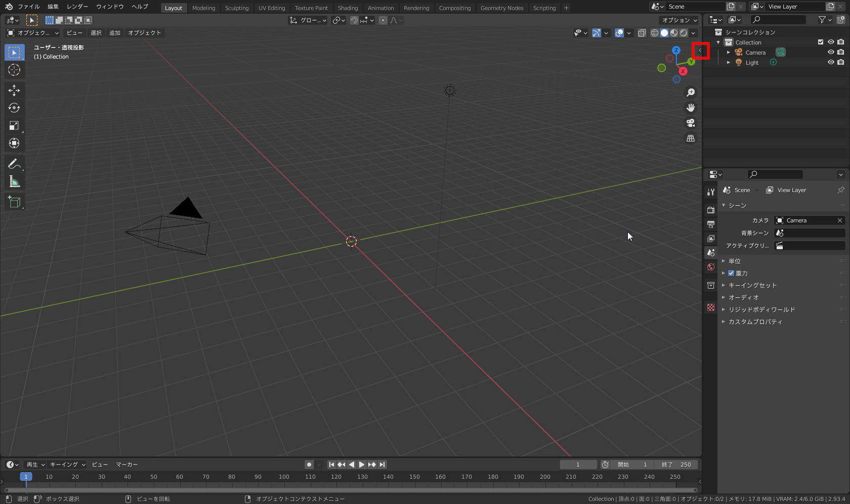Jump to the first frame
850x504 pixels.
pyautogui.click(x=331, y=465)
